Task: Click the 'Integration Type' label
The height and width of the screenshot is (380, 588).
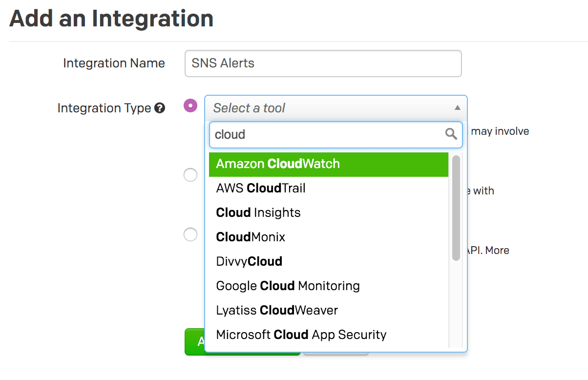Action: pyautogui.click(x=104, y=108)
